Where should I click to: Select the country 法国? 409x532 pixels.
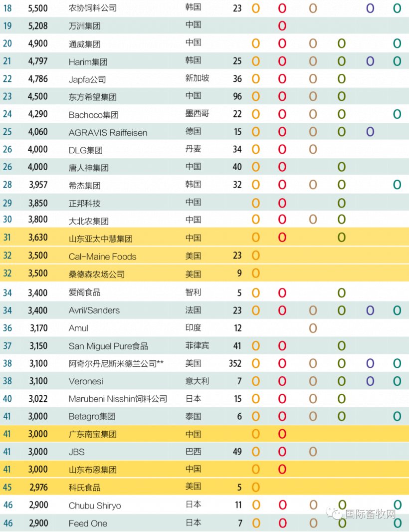(194, 310)
